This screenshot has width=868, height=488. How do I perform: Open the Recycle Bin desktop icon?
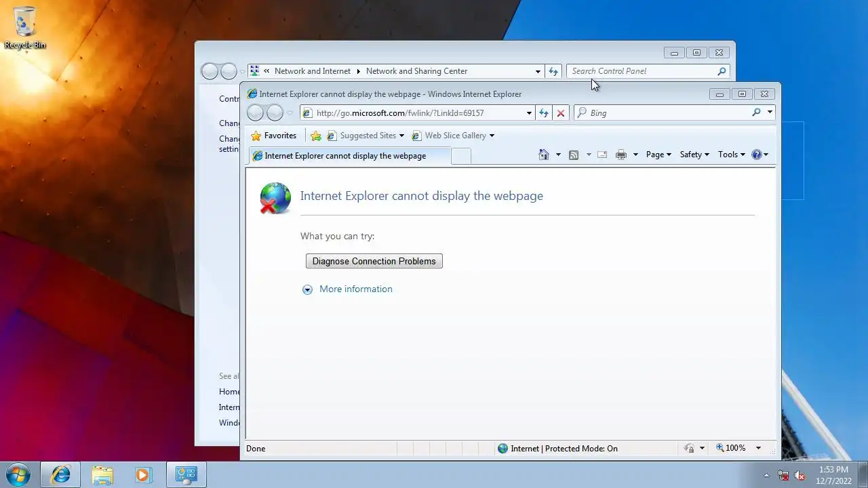25,28
